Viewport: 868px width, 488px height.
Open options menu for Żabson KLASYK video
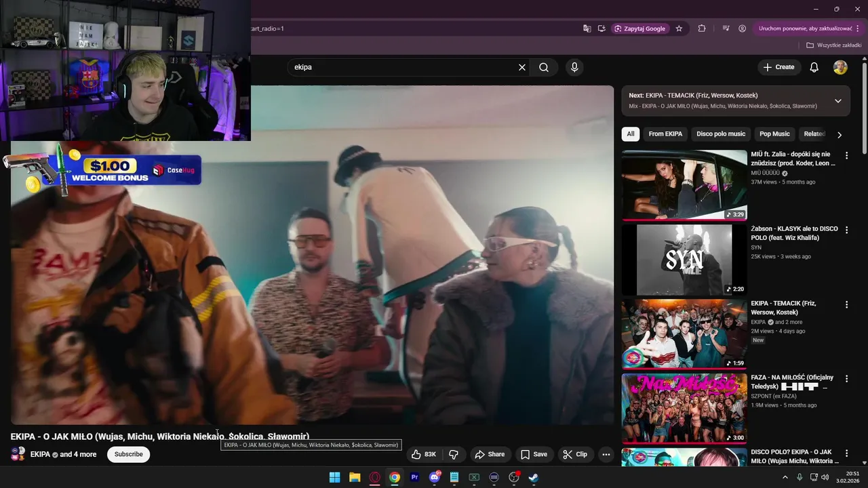pyautogui.click(x=846, y=230)
